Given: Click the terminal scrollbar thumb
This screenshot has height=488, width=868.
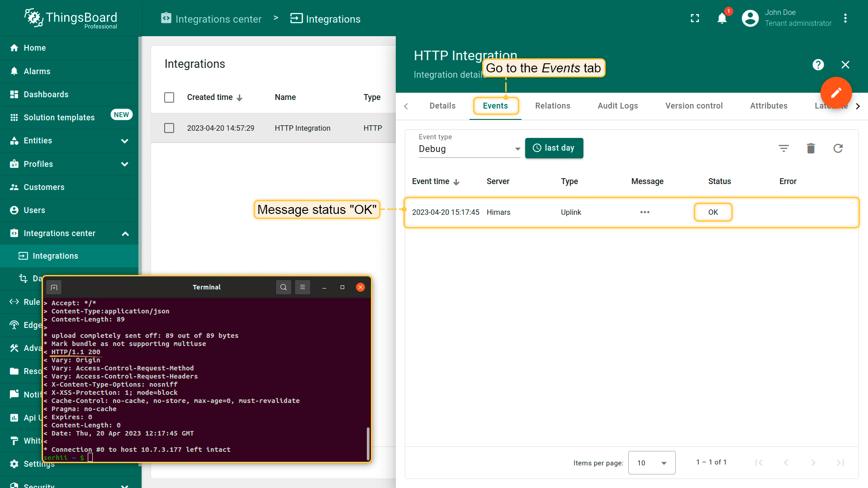Looking at the screenshot, I should click(368, 443).
